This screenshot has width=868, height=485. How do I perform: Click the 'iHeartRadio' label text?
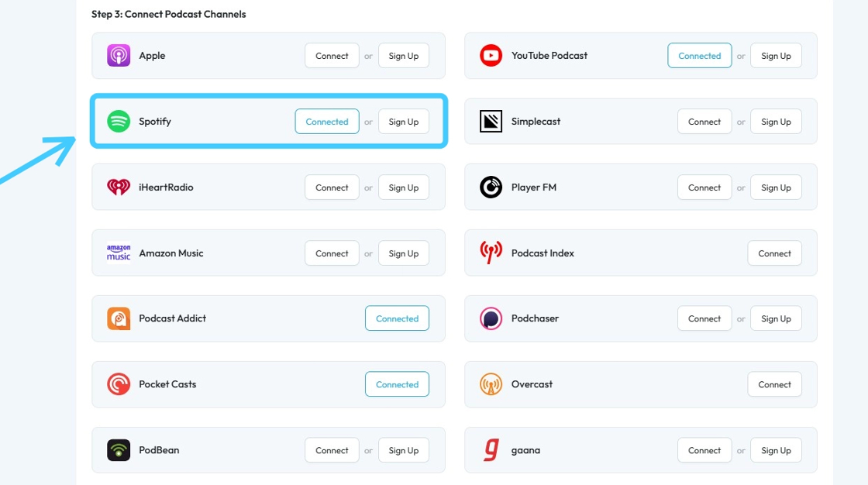(166, 187)
